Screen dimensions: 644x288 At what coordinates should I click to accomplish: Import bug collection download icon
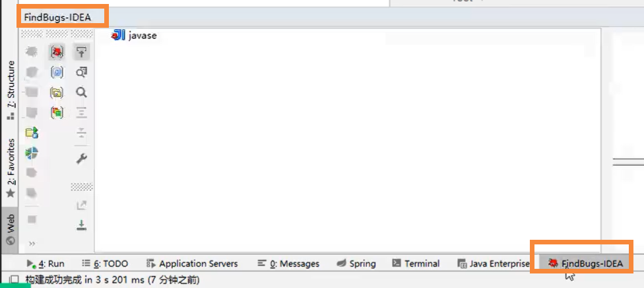point(81,225)
